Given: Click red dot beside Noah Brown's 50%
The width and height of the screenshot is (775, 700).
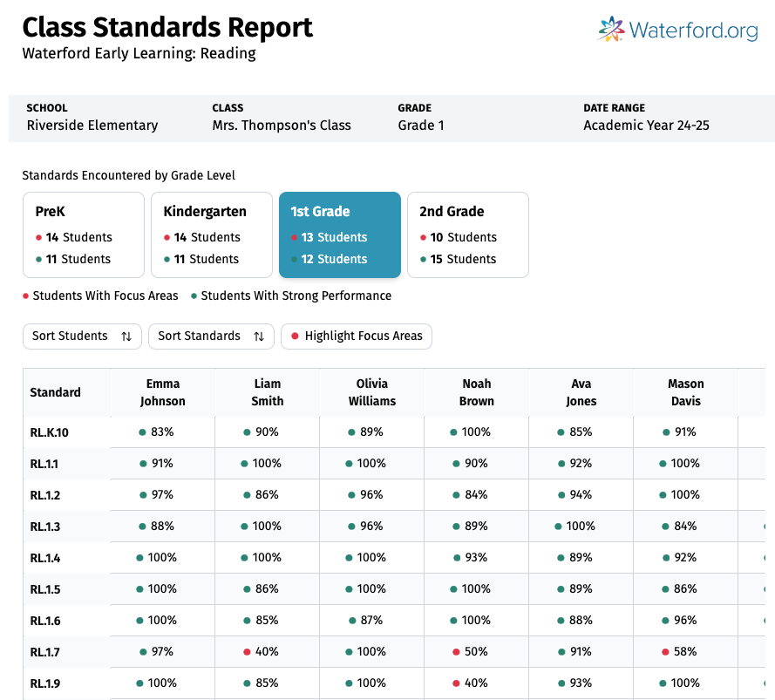Looking at the screenshot, I should (x=456, y=652).
